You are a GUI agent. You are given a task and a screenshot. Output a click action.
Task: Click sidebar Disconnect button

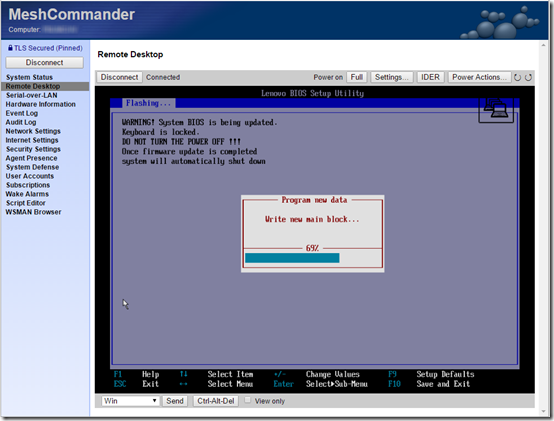[45, 63]
